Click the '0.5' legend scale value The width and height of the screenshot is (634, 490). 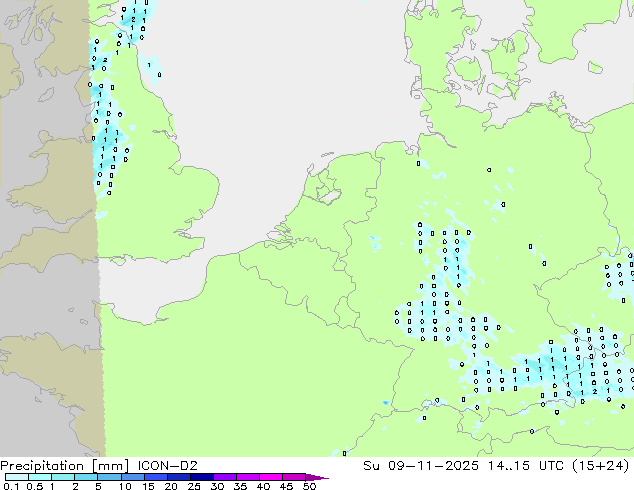[x=35, y=486]
